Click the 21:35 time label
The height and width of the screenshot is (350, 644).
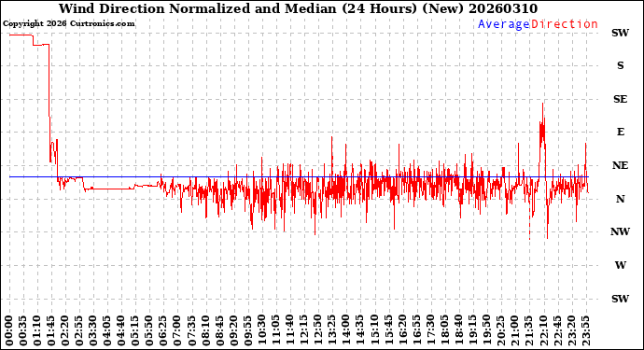(x=529, y=331)
